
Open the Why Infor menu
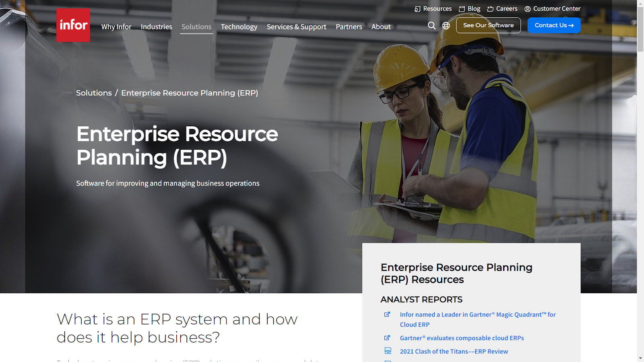116,27
